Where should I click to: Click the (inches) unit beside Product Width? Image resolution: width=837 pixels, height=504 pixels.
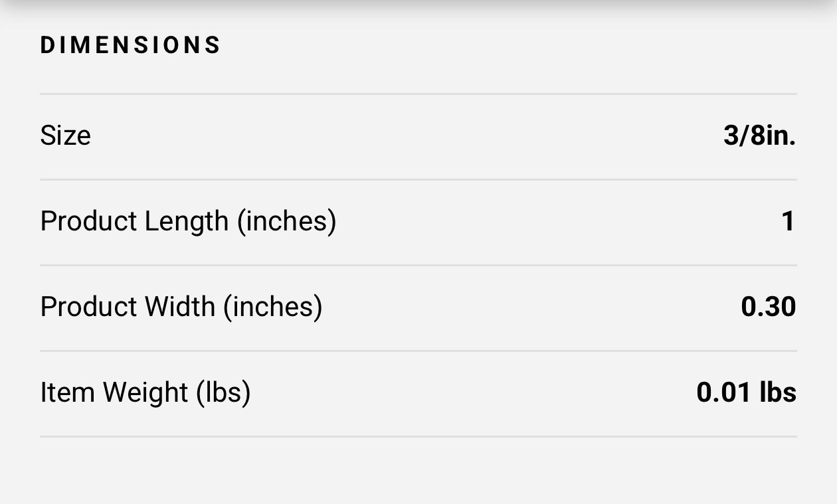(x=273, y=307)
